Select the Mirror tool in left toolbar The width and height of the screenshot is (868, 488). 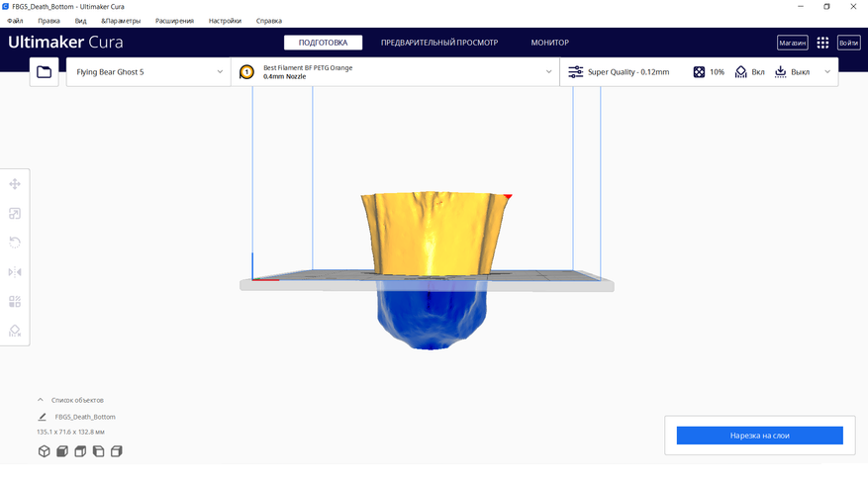click(15, 272)
